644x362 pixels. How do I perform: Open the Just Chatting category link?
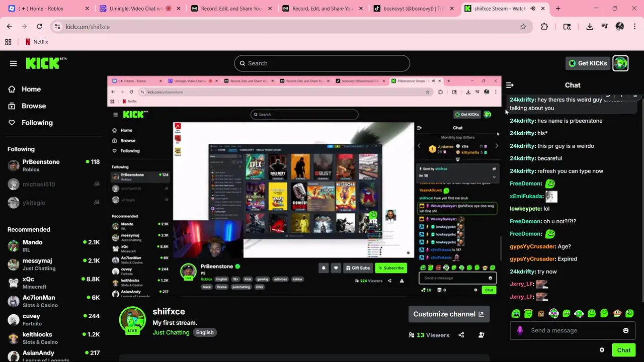(171, 332)
